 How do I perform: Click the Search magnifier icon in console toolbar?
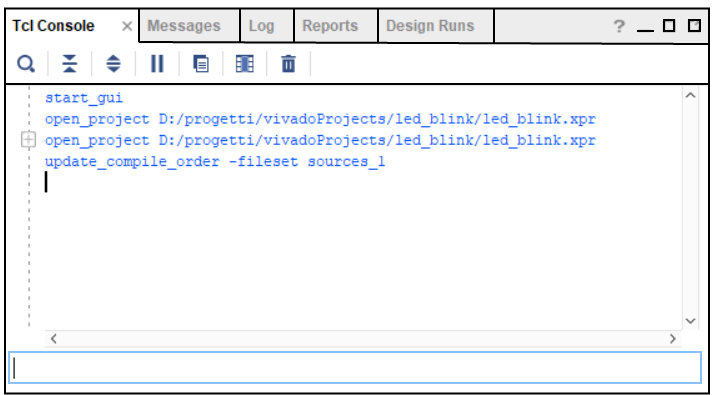tap(26, 64)
